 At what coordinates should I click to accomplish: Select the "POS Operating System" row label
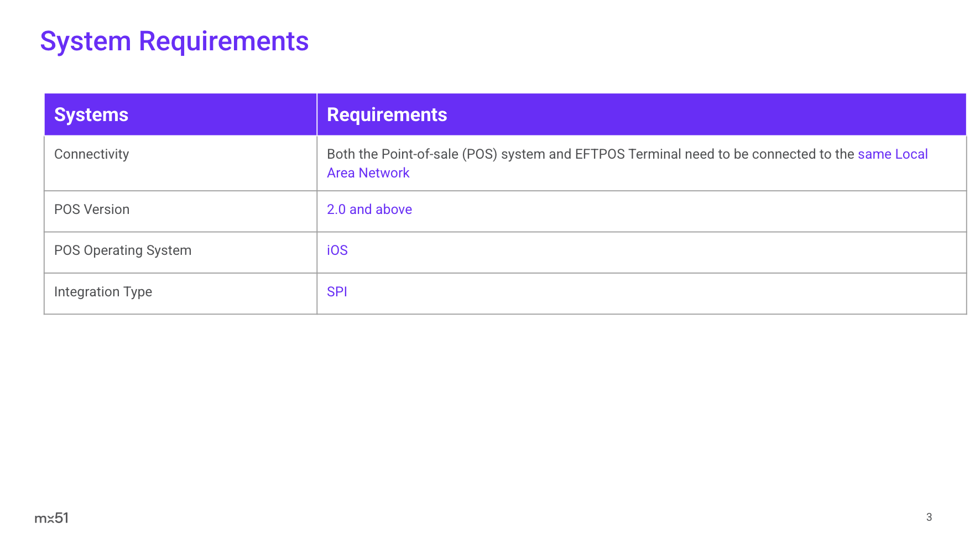point(123,250)
